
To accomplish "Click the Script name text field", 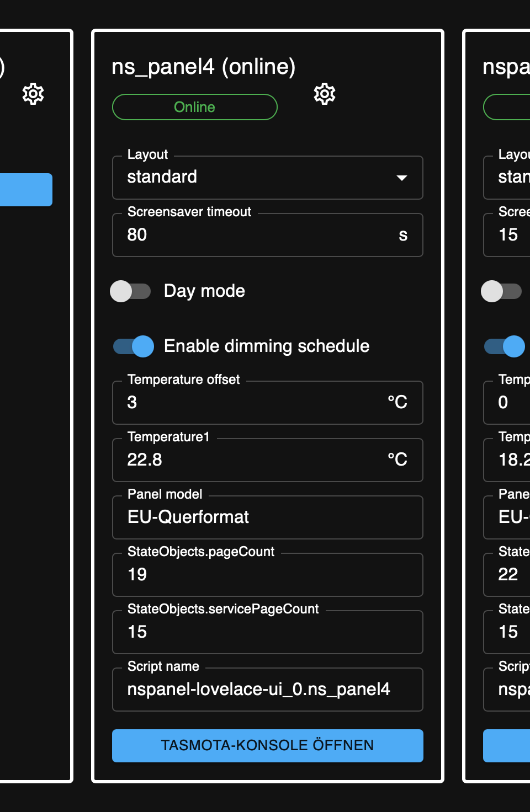I will 268,690.
